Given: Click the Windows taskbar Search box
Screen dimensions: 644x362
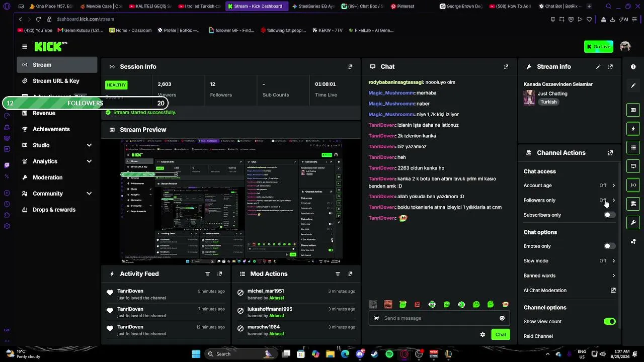Looking at the screenshot, I should point(240,354).
